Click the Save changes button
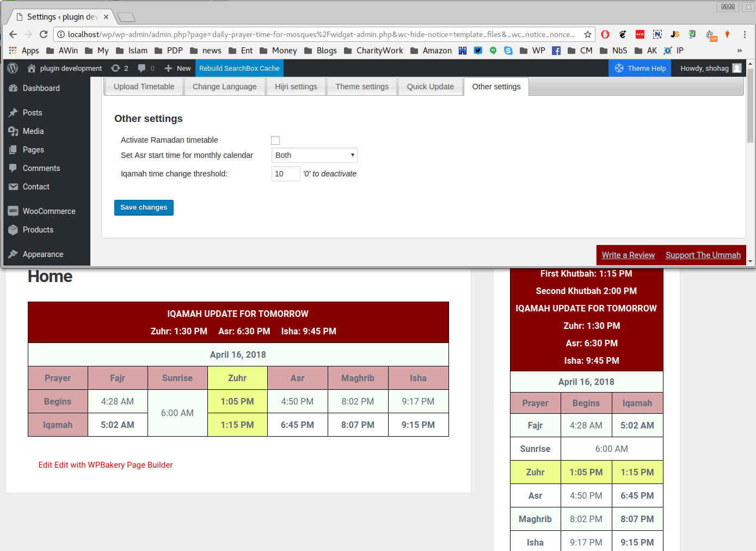 coord(144,207)
